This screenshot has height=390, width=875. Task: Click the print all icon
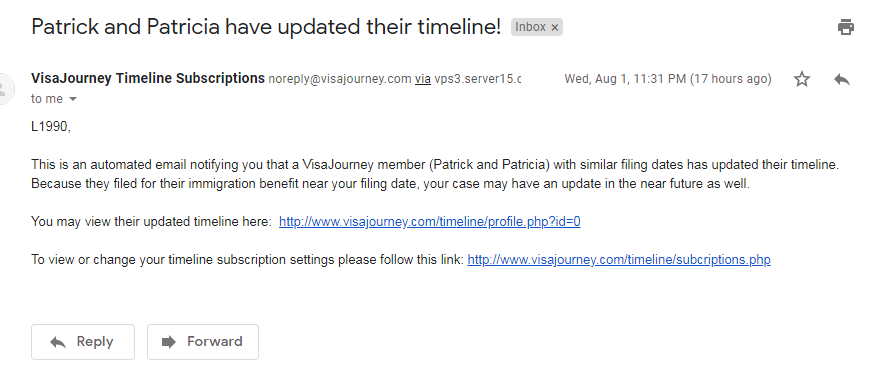[x=845, y=27]
